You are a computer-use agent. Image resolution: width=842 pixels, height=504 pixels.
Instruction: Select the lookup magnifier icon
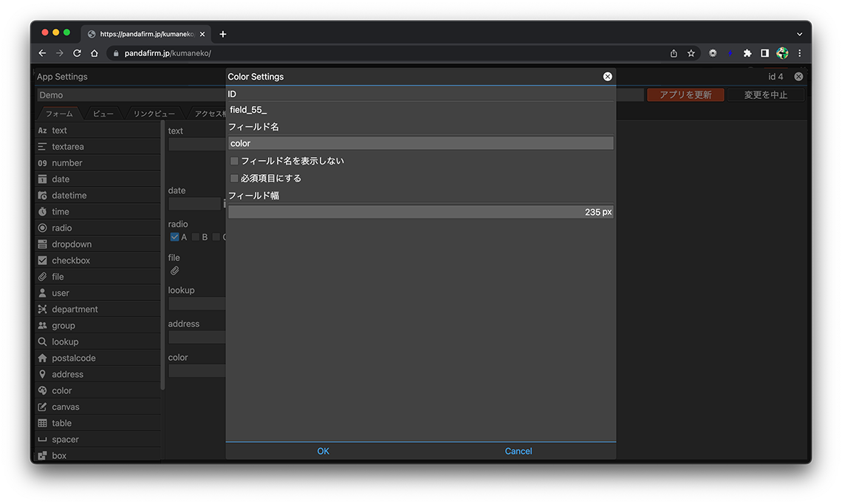43,342
